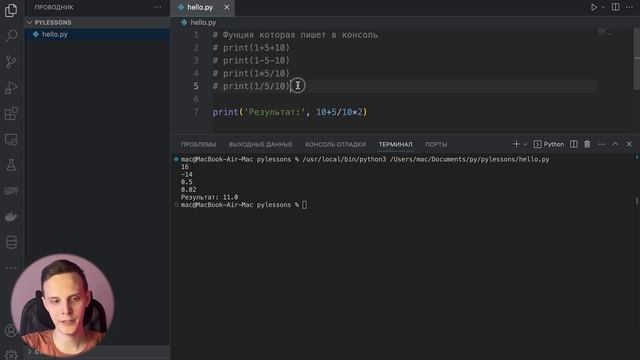Open the Search view in activity bar
This screenshot has width=640, height=360.
pos(11,36)
